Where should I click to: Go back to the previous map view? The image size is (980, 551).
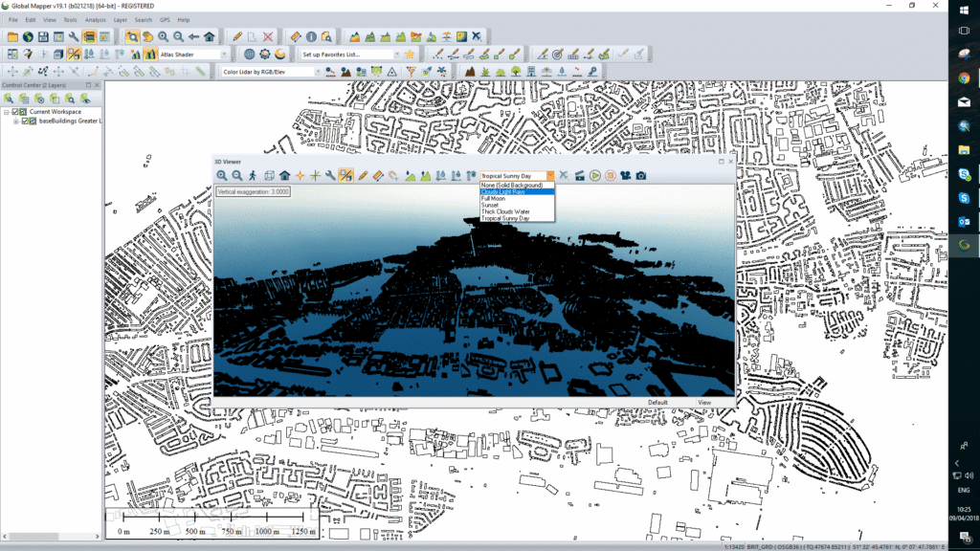[193, 37]
